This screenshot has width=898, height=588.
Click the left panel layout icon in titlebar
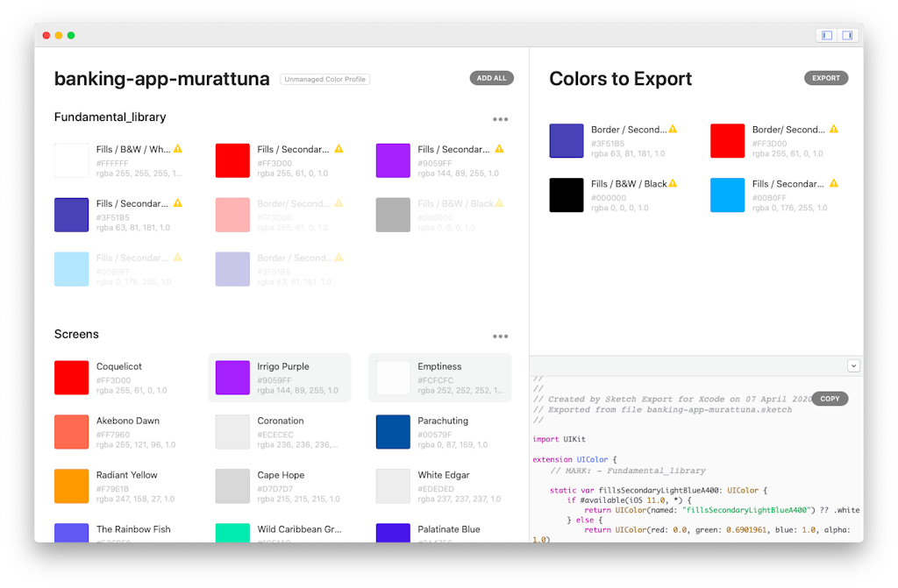825,35
